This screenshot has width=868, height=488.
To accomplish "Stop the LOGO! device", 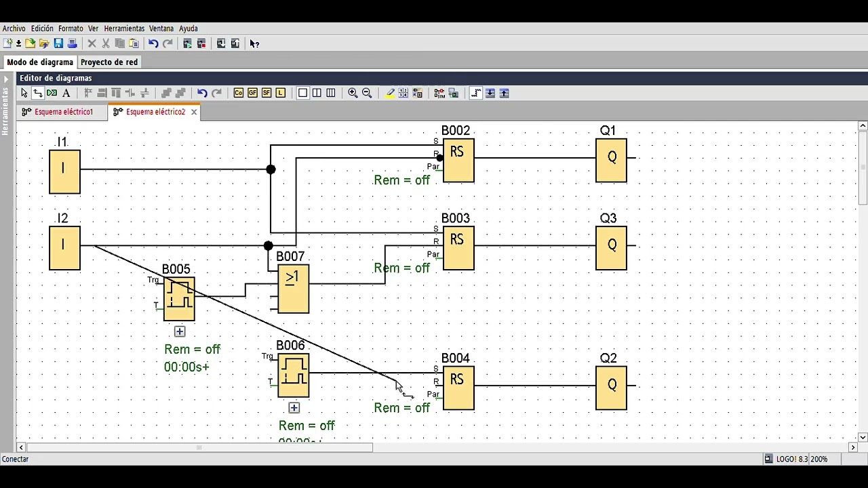I will coord(201,43).
